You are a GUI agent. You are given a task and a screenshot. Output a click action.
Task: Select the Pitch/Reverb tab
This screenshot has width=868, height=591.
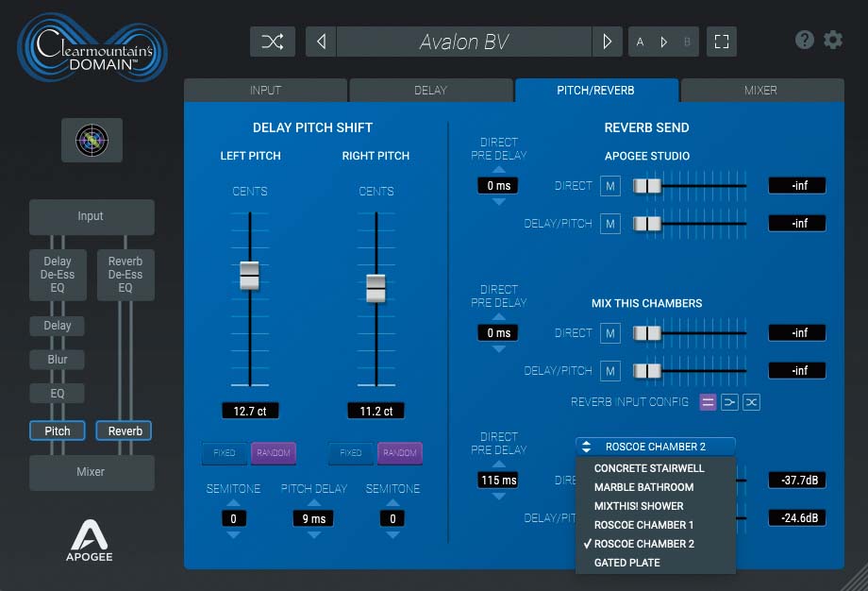coord(596,91)
